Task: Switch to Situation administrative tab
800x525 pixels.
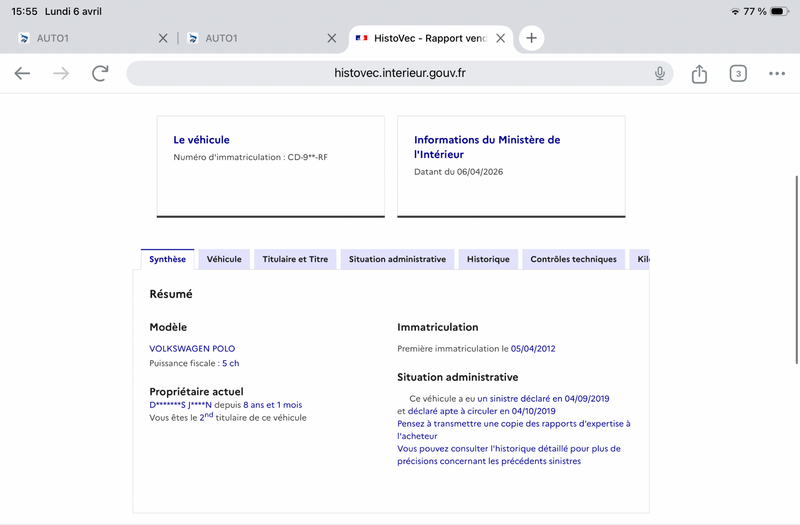Action: point(397,259)
